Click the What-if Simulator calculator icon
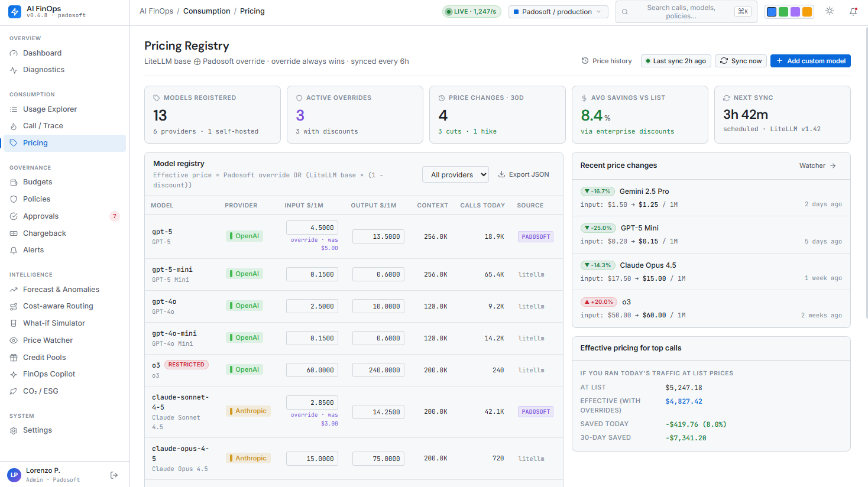The image size is (868, 487). point(14,323)
